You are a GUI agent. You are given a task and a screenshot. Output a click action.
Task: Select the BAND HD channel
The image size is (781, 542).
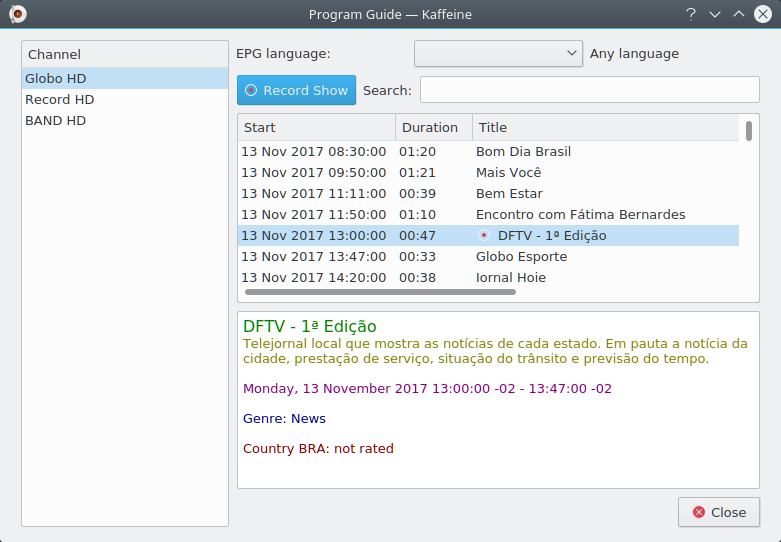click(125, 120)
